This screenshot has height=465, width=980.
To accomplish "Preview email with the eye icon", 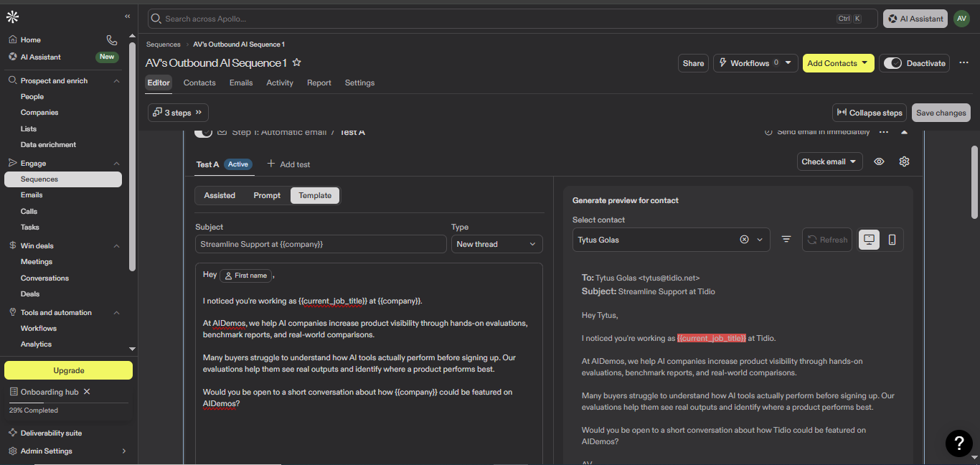I will click(x=879, y=161).
